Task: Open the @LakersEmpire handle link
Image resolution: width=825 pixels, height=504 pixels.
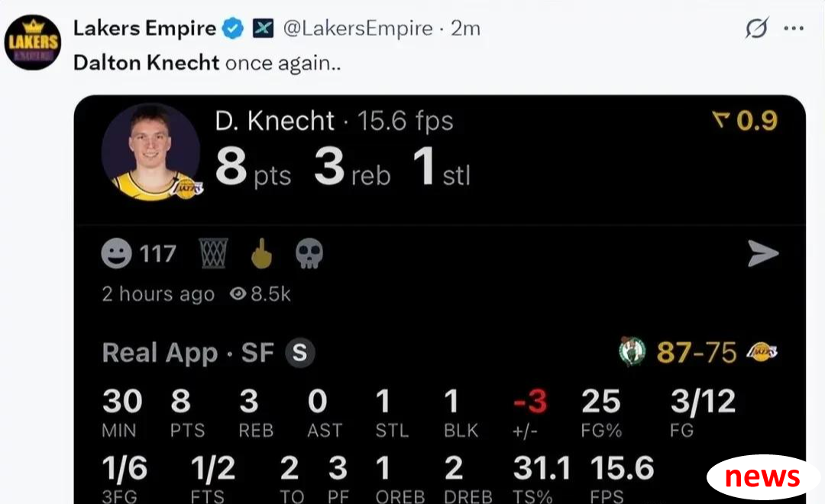Action: (357, 28)
